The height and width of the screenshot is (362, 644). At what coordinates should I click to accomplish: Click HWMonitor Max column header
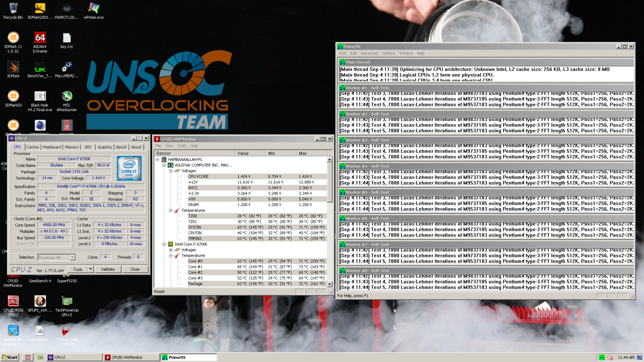311,153
